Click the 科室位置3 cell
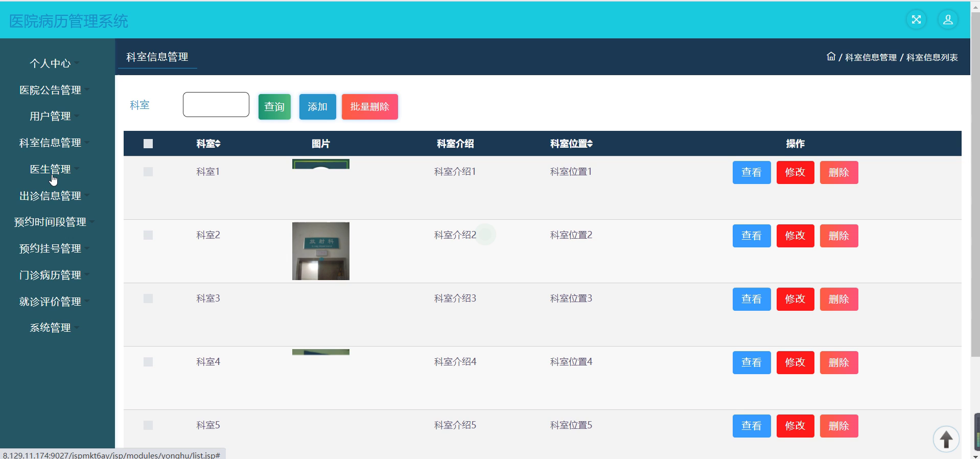 click(x=571, y=299)
